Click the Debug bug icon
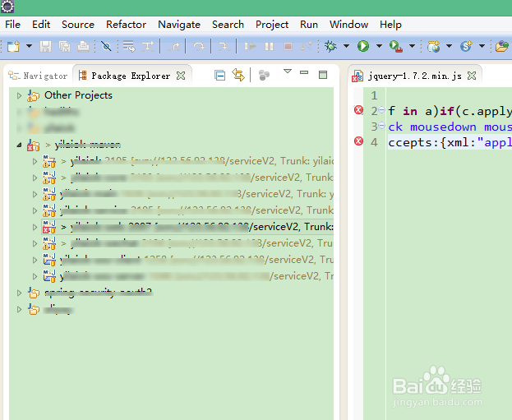Screen dimensions: 512x420 click(330, 46)
